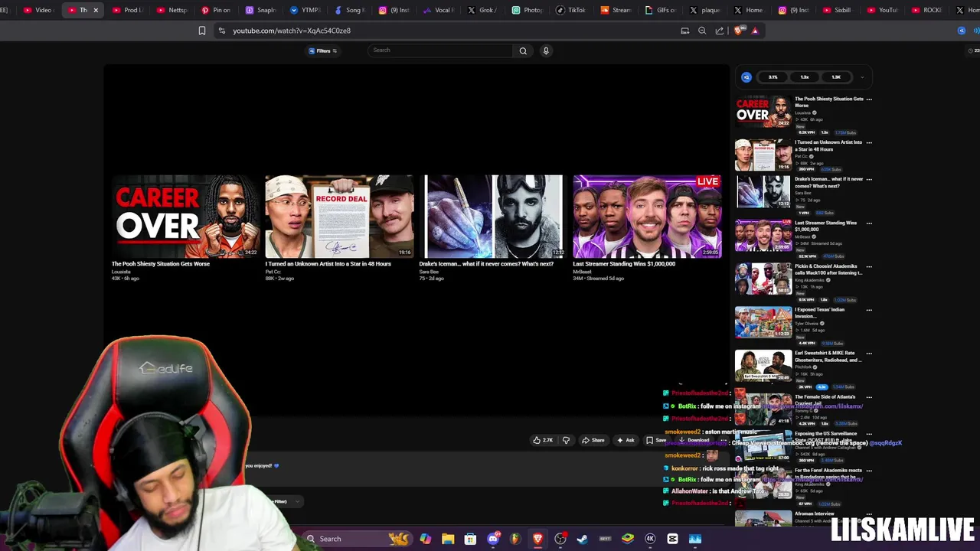The height and width of the screenshot is (551, 980).
Task: Click the Brave Rewards triangle icon
Action: (755, 31)
